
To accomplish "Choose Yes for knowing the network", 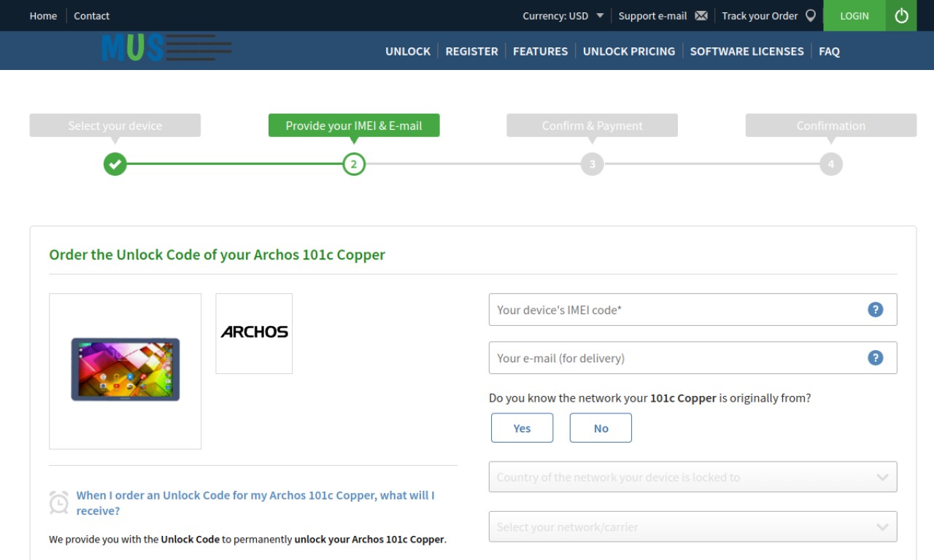I will click(x=522, y=428).
